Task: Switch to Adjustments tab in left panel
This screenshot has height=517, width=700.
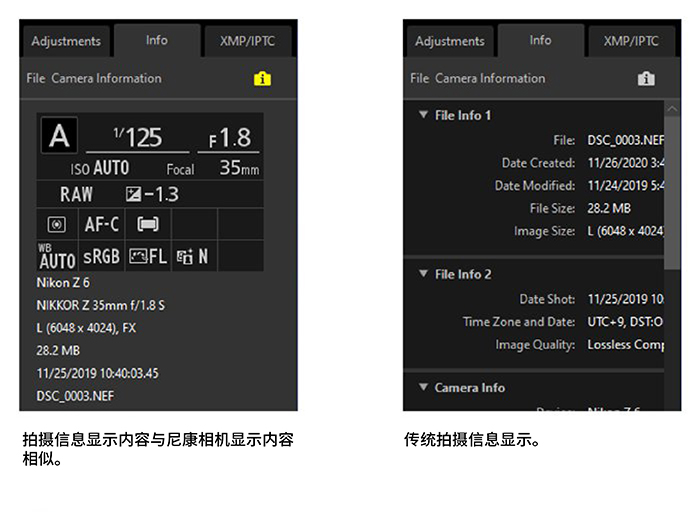Action: 66,41
